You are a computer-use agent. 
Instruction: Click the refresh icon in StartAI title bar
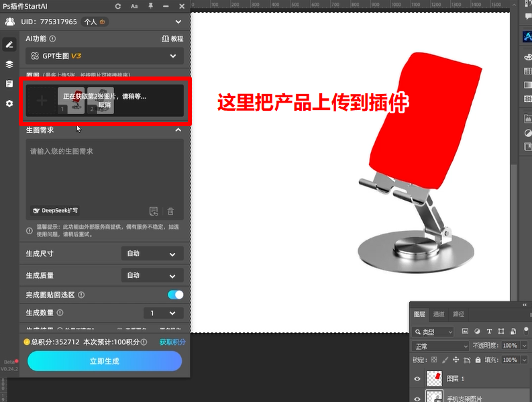pyautogui.click(x=117, y=6)
